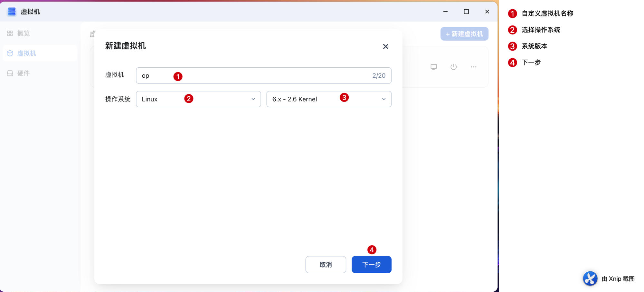This screenshot has width=644, height=292.
Task: Click the 取消 cancel button
Action: tap(326, 265)
